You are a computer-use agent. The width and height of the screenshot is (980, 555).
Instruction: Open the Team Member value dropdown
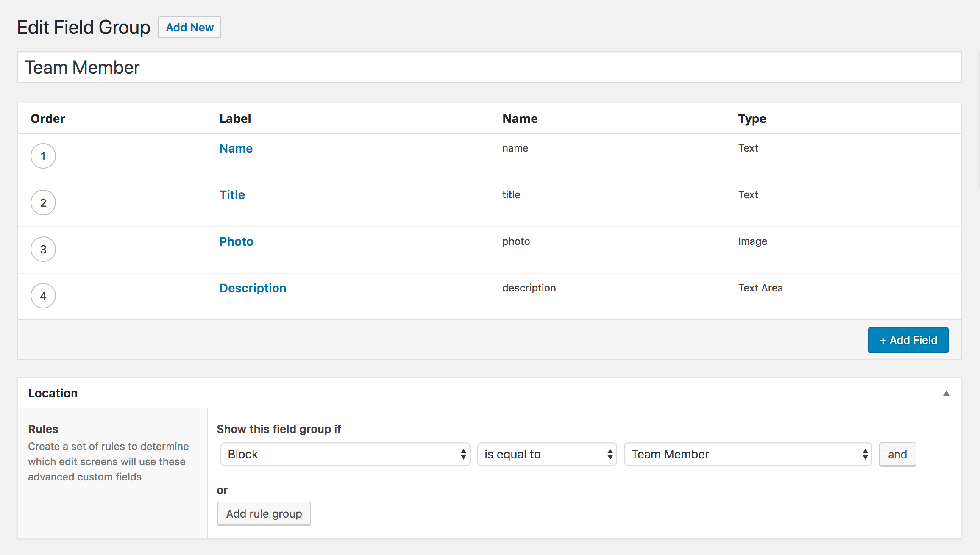(x=748, y=454)
